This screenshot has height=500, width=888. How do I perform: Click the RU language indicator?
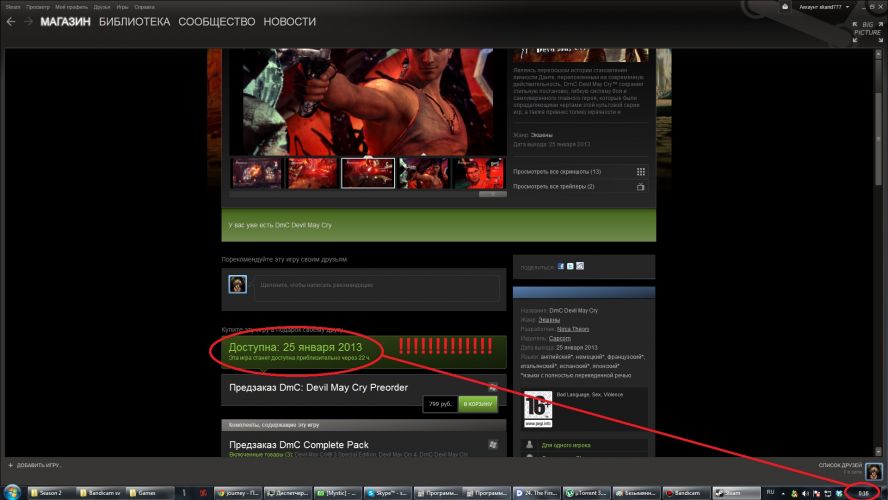pyautogui.click(x=770, y=492)
